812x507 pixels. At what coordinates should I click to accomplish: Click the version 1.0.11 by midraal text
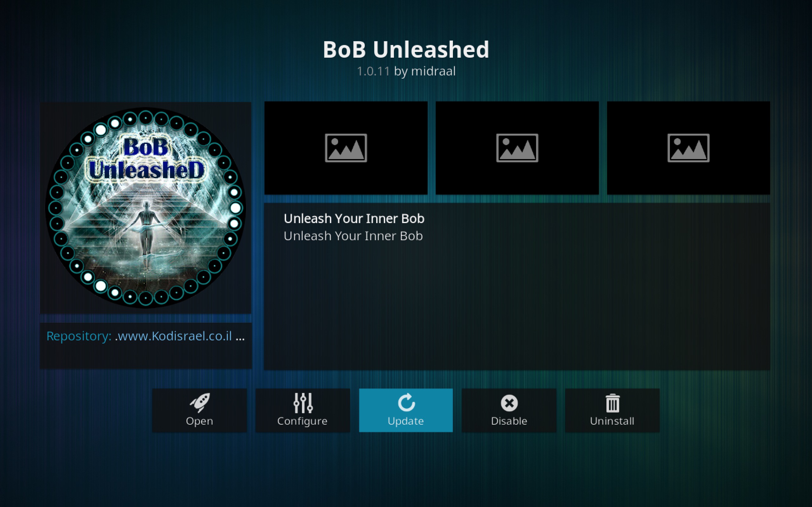point(406,71)
